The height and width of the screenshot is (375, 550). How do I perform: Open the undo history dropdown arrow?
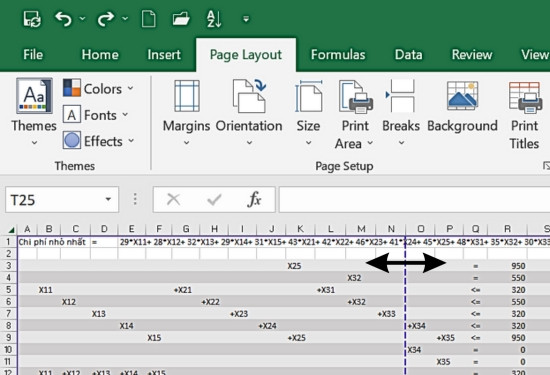(82, 18)
